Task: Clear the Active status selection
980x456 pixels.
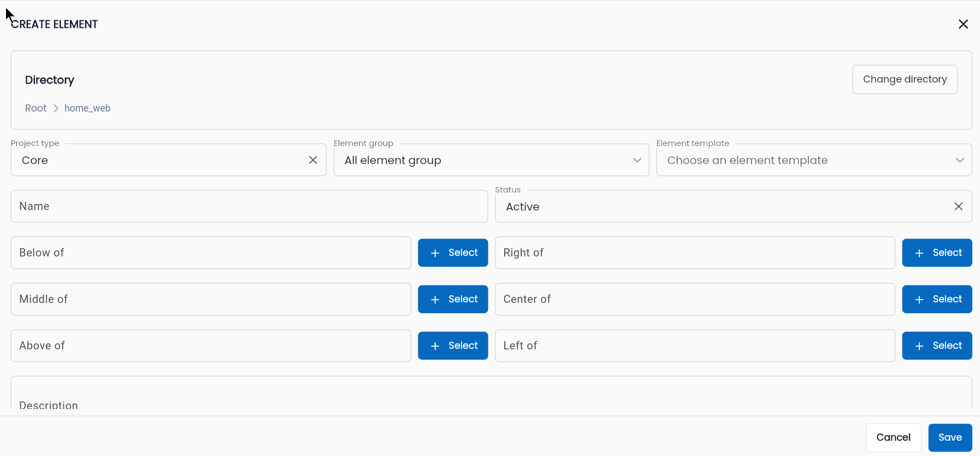Action: point(958,207)
